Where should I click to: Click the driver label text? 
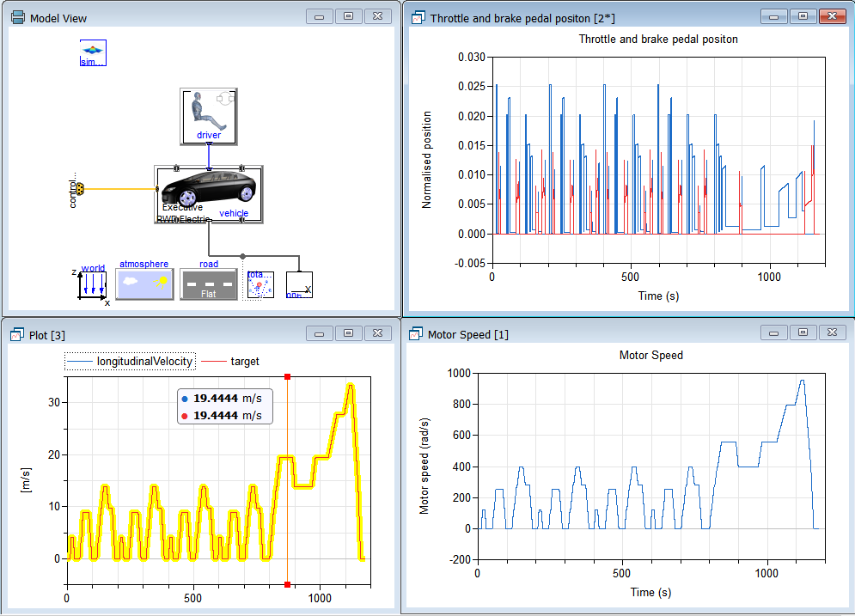click(209, 135)
